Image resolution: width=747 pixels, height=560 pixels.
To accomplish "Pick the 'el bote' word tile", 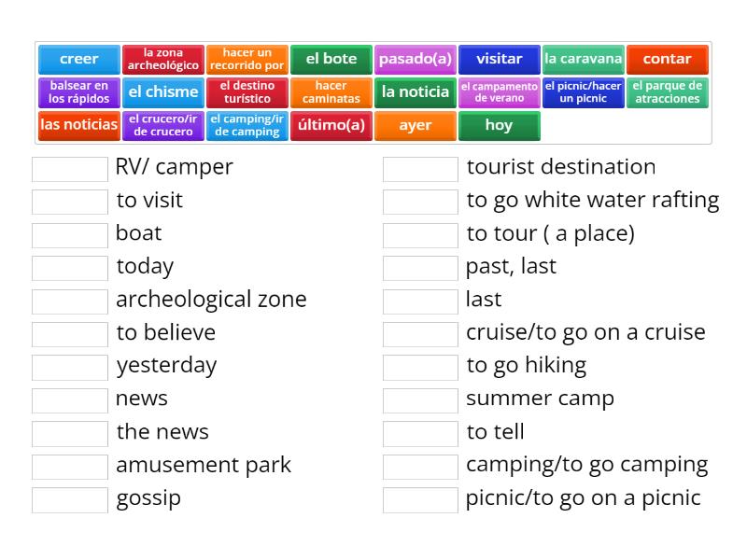I will point(331,60).
